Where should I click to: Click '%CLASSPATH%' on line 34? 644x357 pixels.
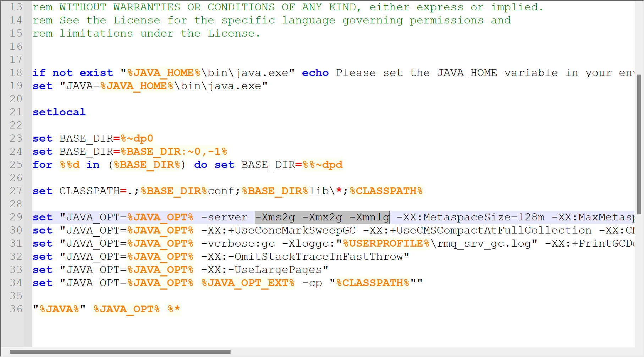click(x=373, y=283)
